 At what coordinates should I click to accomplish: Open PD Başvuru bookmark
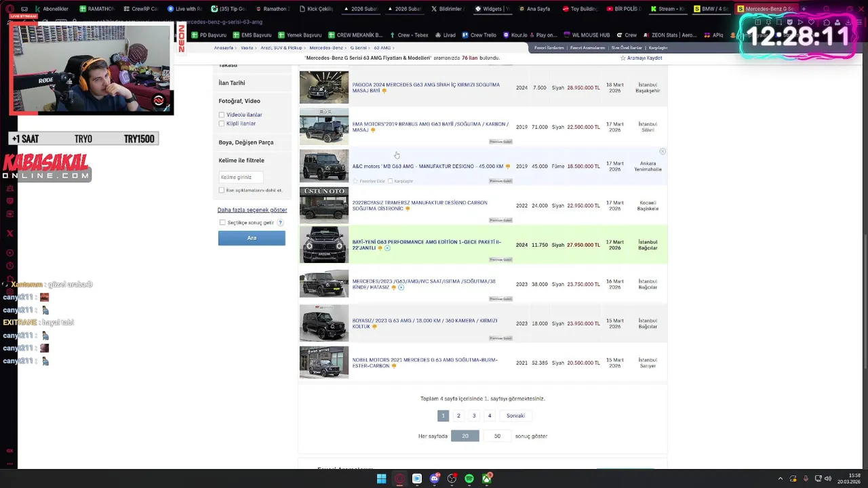tap(209, 35)
